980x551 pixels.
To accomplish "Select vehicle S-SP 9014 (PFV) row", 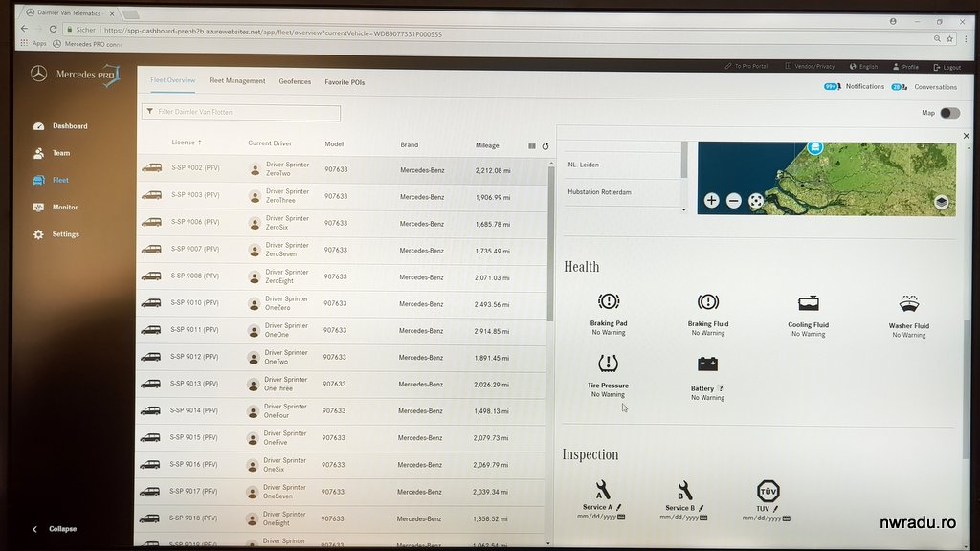I will 340,411.
